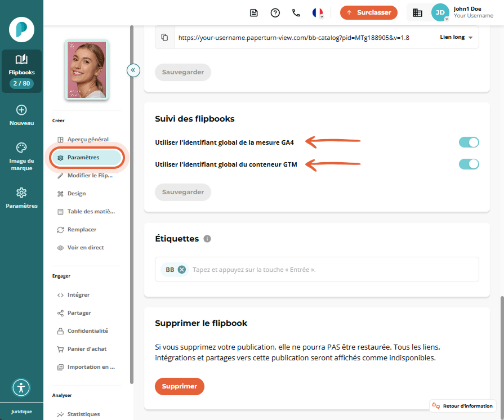Open the Intégrer menu item
The width and height of the screenshot is (504, 420).
tap(87, 294)
